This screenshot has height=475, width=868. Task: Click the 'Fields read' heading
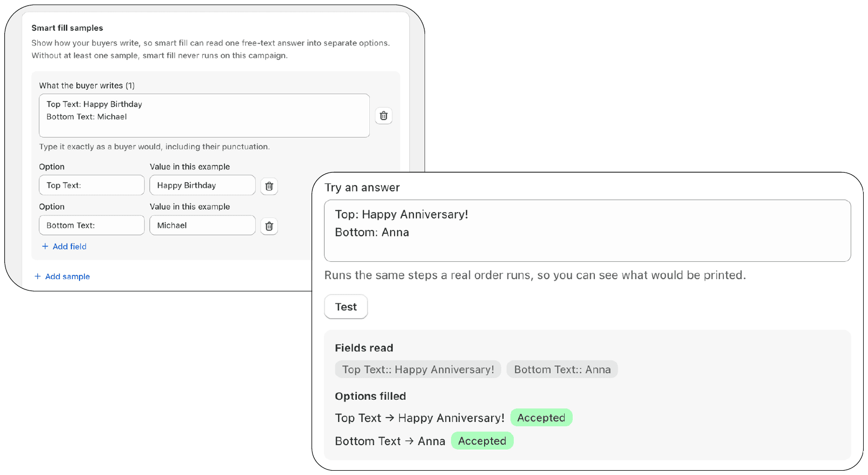pyautogui.click(x=364, y=348)
